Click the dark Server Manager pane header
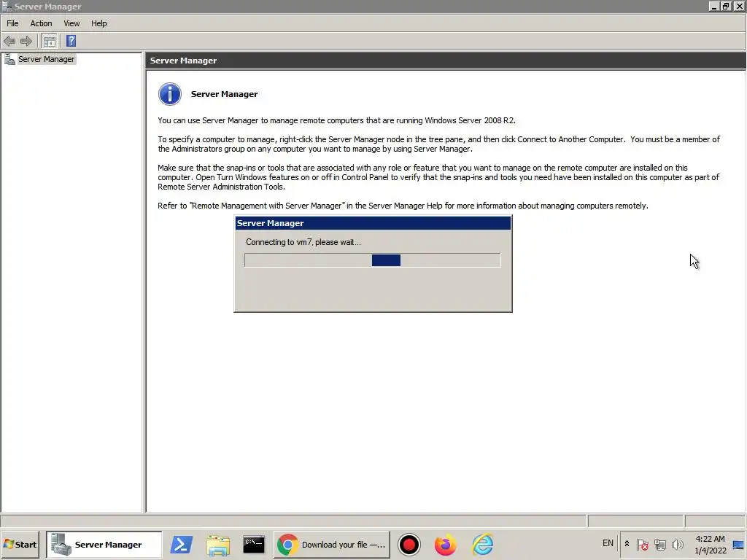 click(x=446, y=61)
